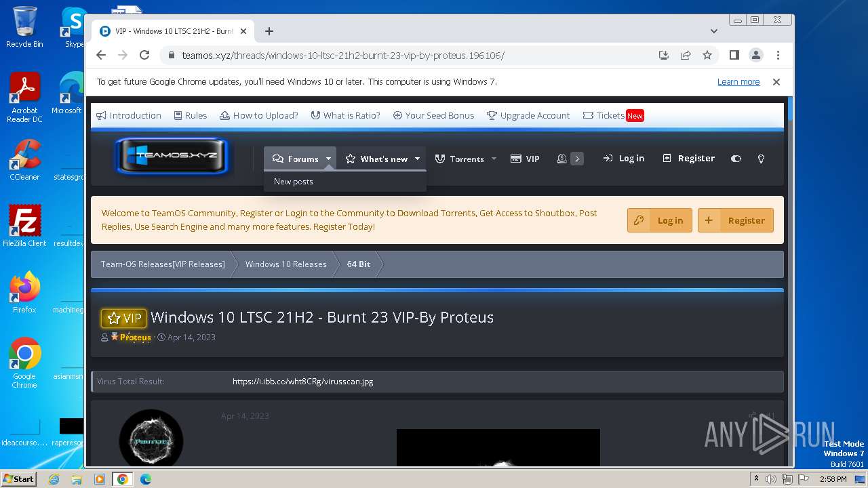Click the install/download icon in address bar

[664, 55]
